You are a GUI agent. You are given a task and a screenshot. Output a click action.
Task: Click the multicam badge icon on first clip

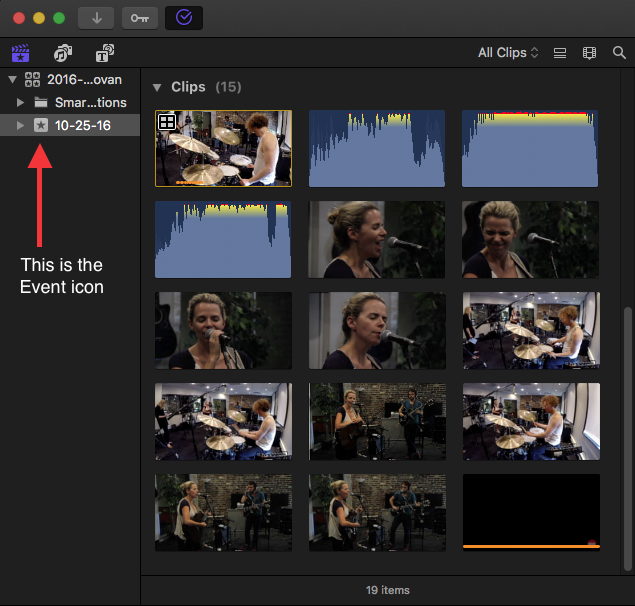[x=167, y=122]
